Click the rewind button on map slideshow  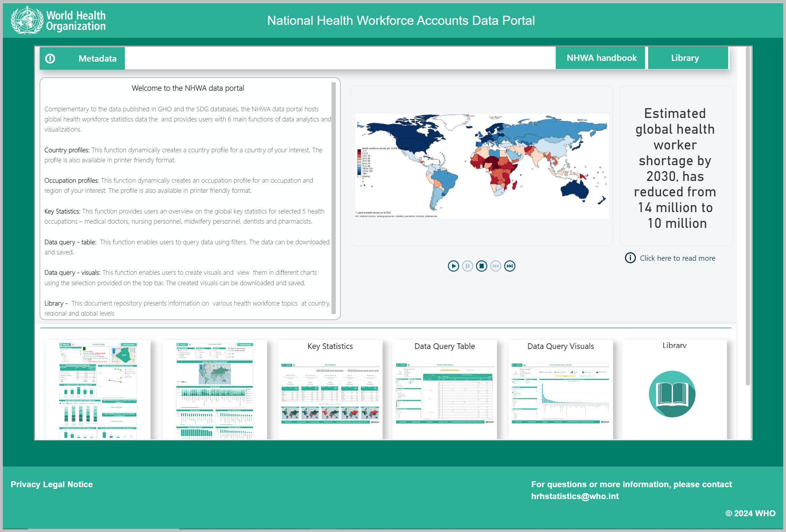(496, 266)
